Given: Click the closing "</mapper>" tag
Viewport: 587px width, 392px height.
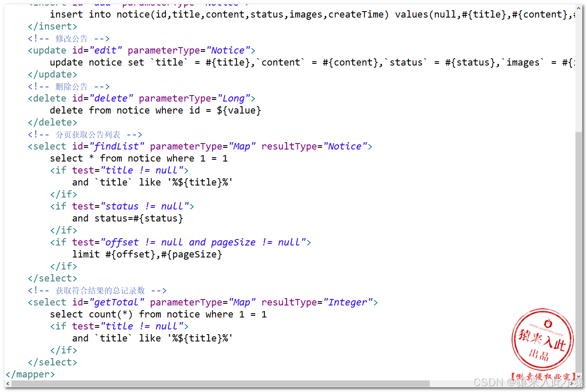Looking at the screenshot, I should (x=30, y=374).
